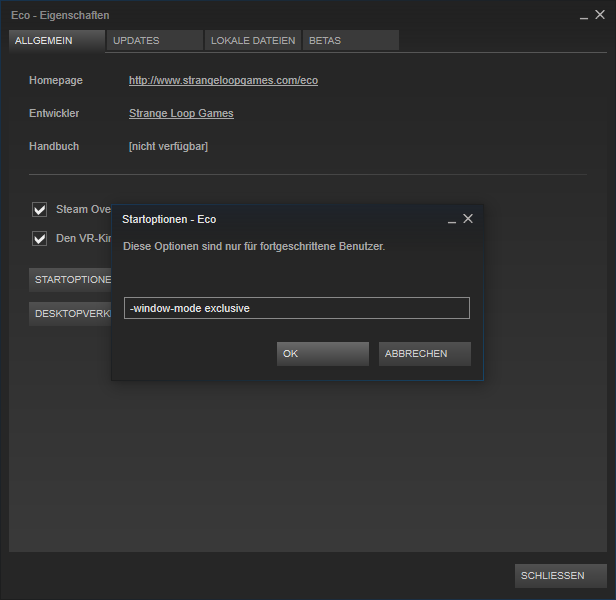Go to the LOKALE DATEIEN tab
The image size is (616, 600).
[253, 41]
